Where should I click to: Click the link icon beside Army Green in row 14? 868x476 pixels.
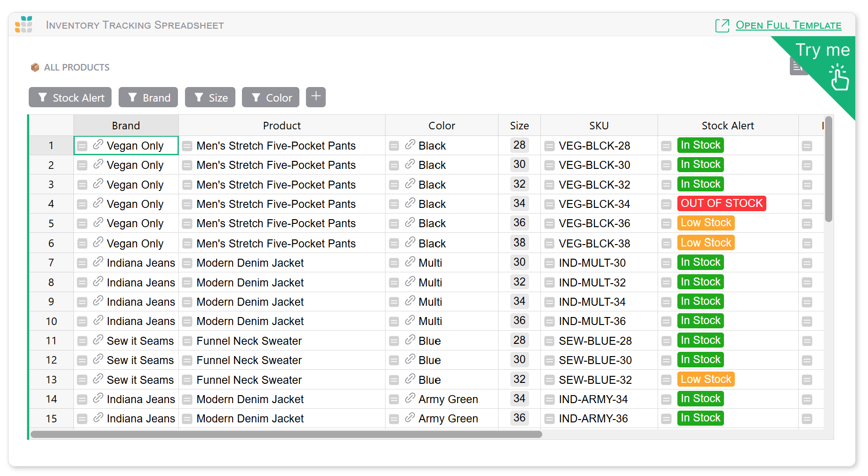[410, 398]
